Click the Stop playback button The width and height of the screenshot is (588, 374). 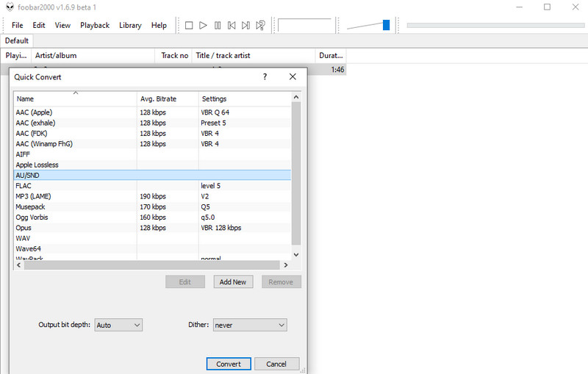pos(189,26)
